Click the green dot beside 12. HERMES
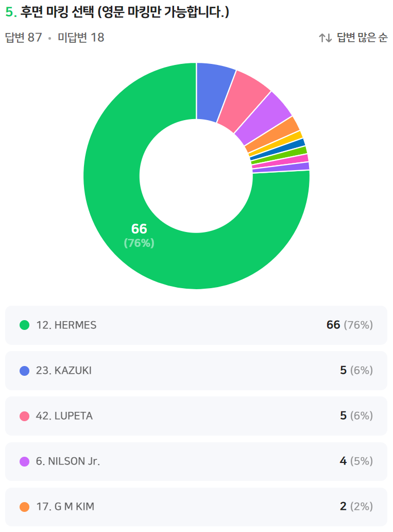The width and height of the screenshot is (393, 532). coord(24,325)
